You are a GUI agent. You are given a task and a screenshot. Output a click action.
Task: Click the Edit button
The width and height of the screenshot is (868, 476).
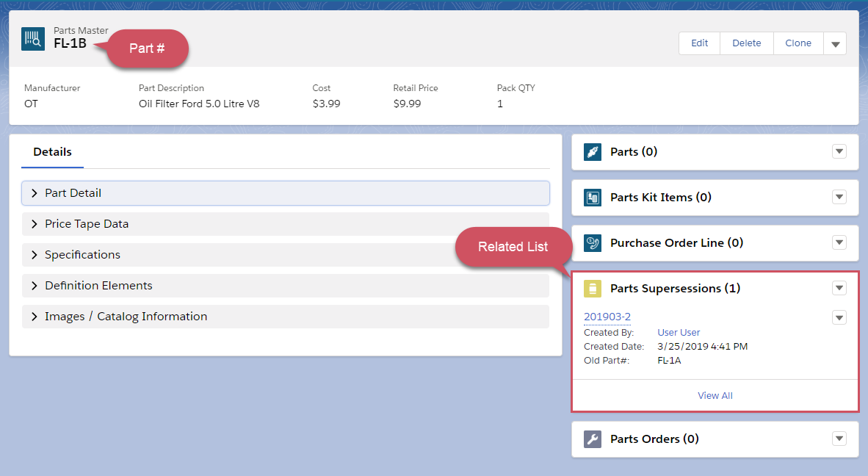(700, 43)
